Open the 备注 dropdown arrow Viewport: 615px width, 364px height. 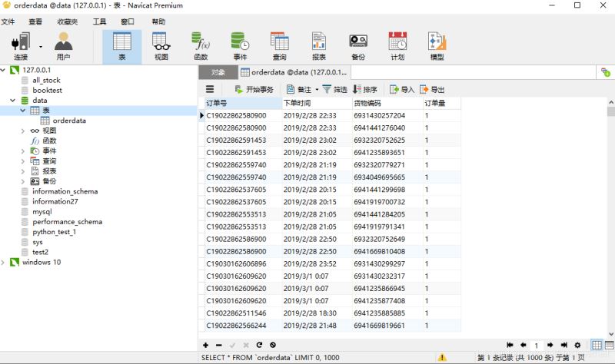click(x=317, y=90)
